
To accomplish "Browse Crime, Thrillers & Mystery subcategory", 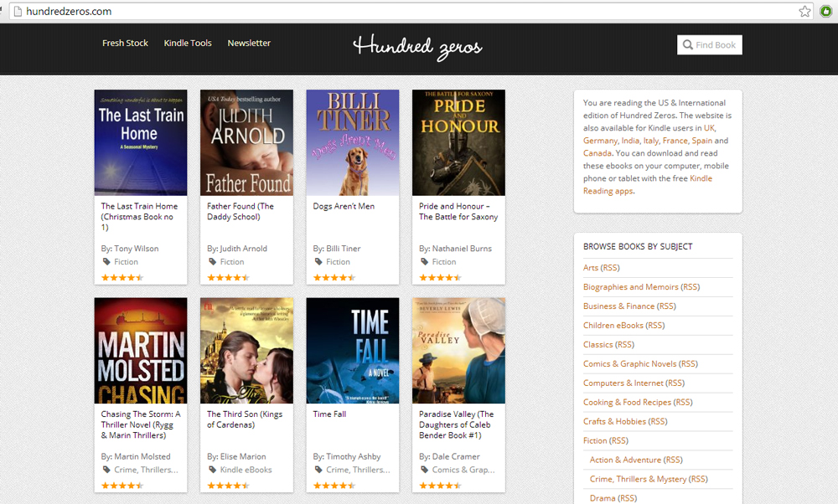I will point(638,479).
